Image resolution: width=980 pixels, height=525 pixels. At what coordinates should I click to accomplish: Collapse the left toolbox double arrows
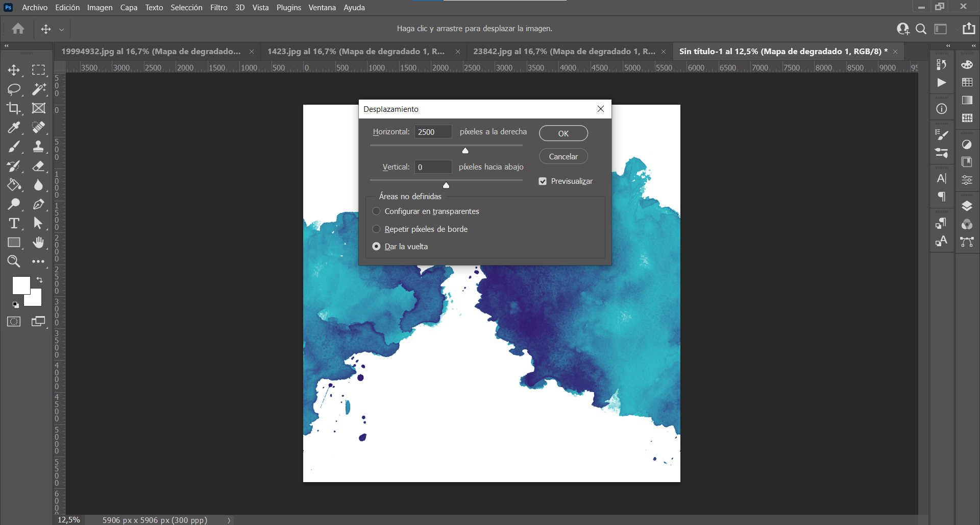pos(7,46)
